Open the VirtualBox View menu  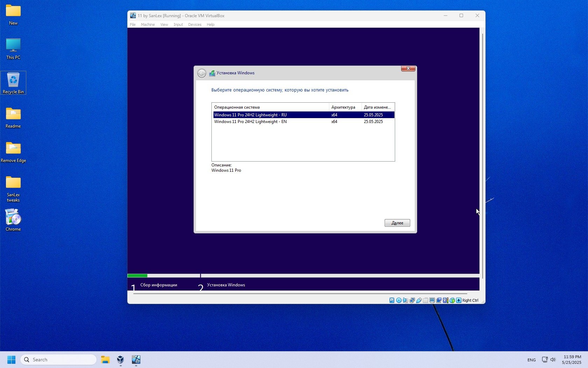click(164, 25)
